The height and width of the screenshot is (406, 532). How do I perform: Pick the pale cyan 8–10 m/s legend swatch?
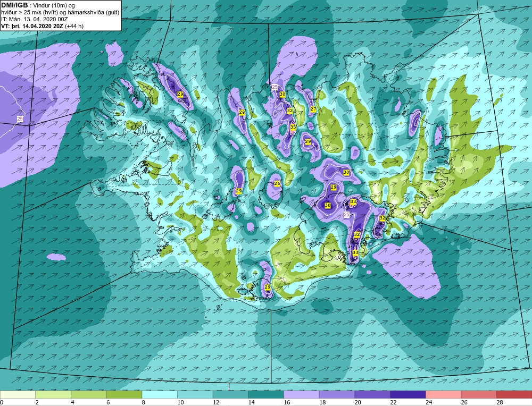pyautogui.click(x=160, y=395)
